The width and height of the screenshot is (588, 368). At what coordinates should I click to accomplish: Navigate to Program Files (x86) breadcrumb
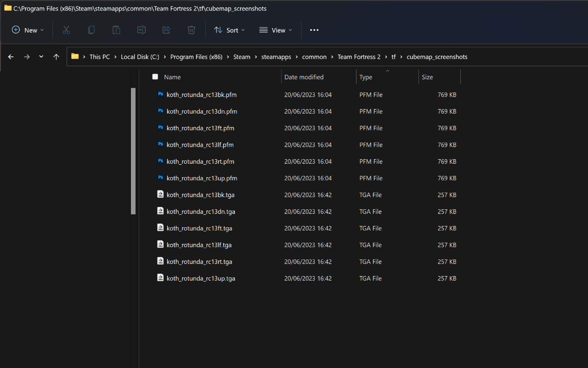click(196, 57)
